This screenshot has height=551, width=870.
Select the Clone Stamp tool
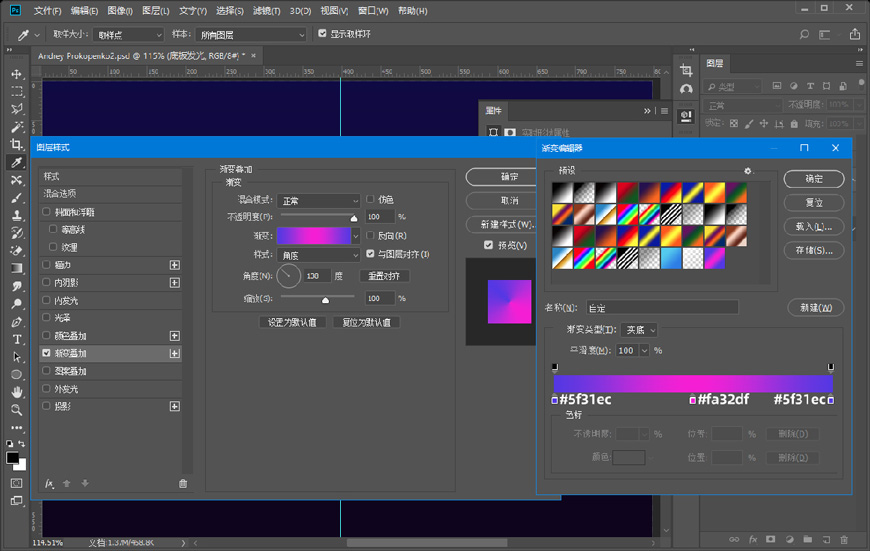coord(17,215)
